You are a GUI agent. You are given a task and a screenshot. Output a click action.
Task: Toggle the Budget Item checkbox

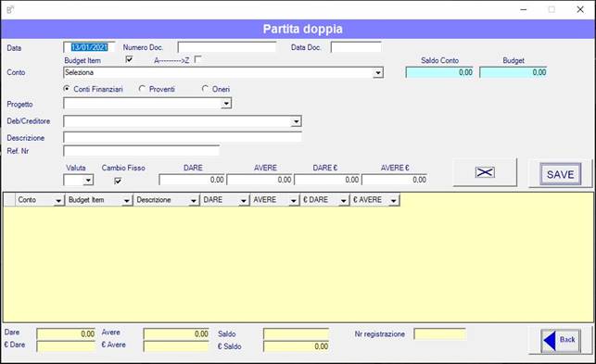pyautogui.click(x=129, y=59)
